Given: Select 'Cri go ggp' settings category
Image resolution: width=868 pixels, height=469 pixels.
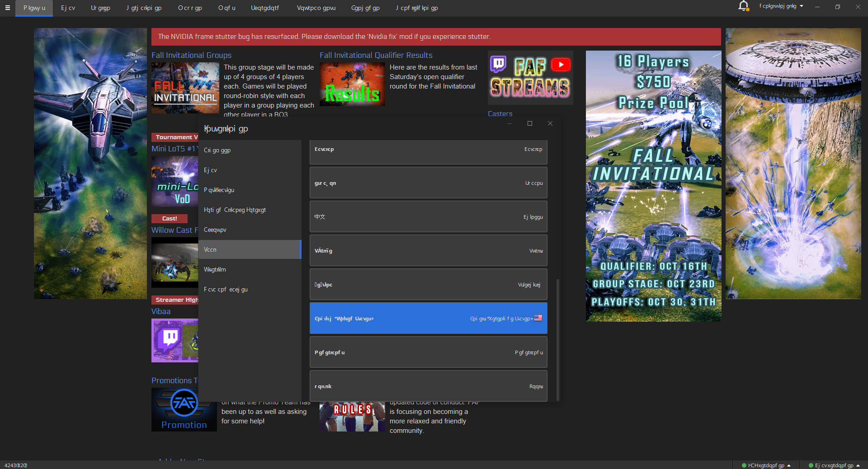Looking at the screenshot, I should [x=250, y=150].
